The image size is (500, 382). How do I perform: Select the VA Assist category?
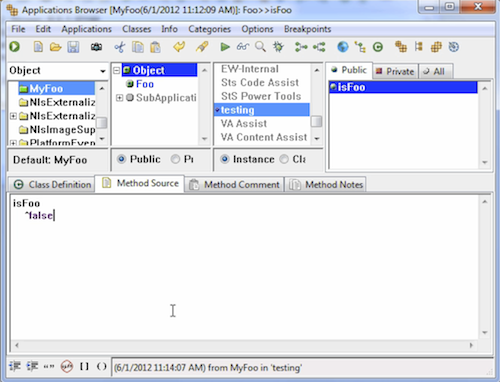pyautogui.click(x=244, y=123)
